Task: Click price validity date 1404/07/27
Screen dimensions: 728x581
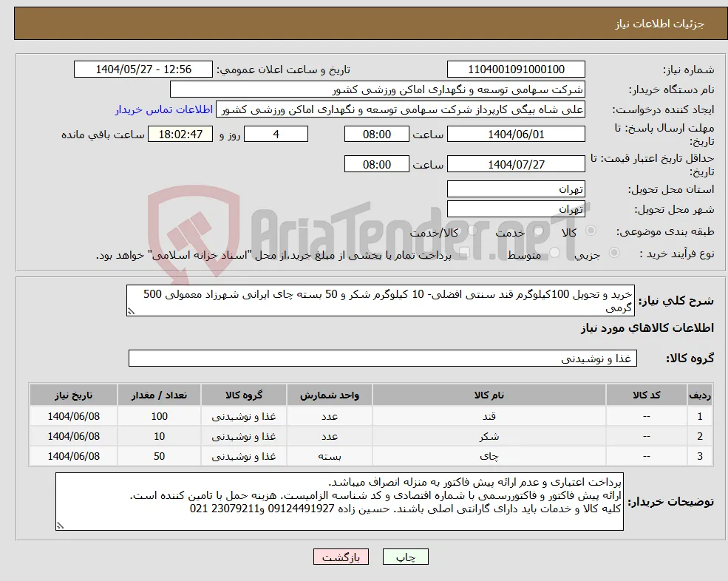Action: click(x=516, y=164)
